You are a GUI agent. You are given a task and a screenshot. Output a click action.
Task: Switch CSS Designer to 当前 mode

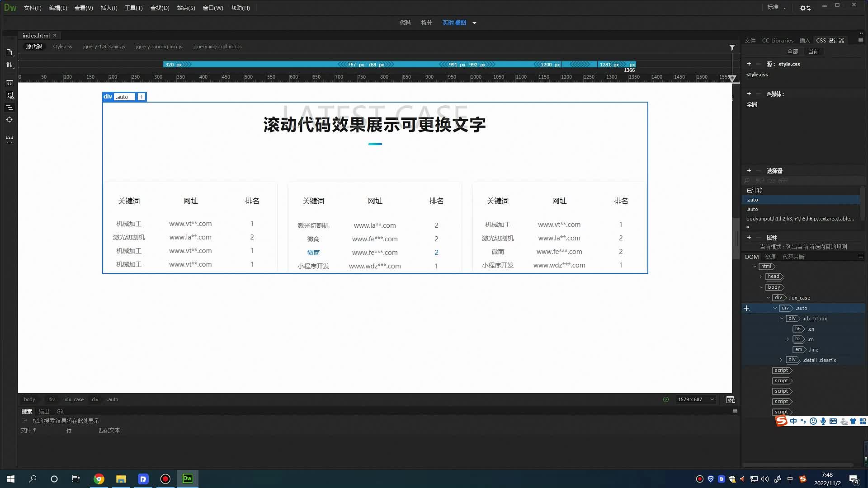click(x=813, y=52)
